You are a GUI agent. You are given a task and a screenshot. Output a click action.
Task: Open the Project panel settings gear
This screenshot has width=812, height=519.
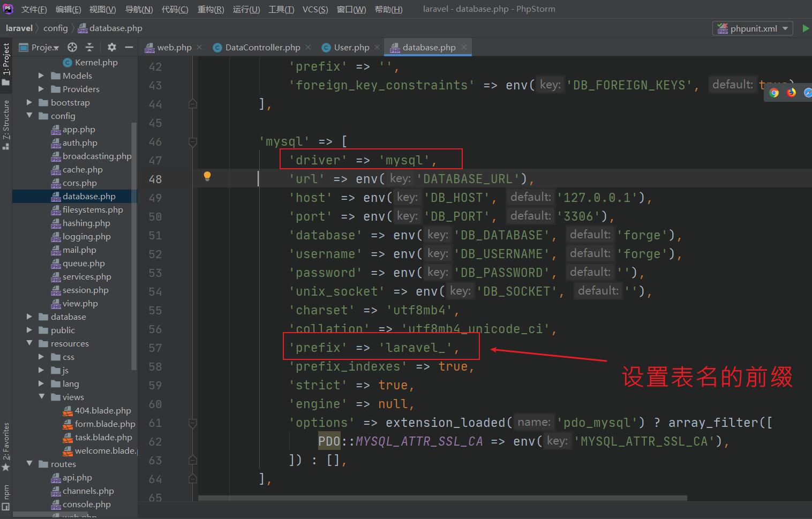click(x=111, y=47)
